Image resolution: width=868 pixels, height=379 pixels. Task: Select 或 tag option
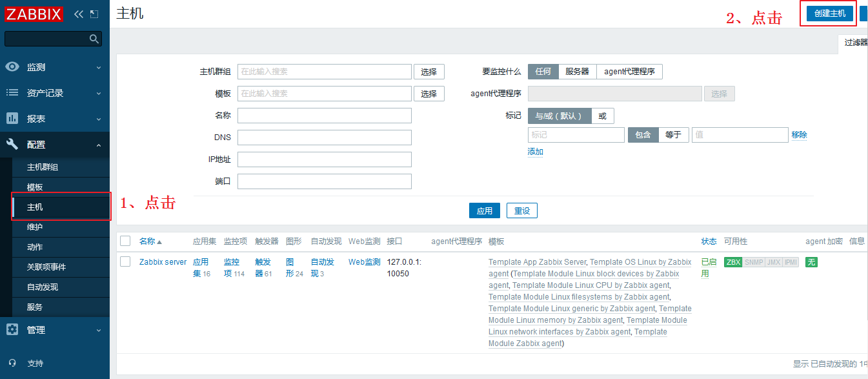pos(603,116)
